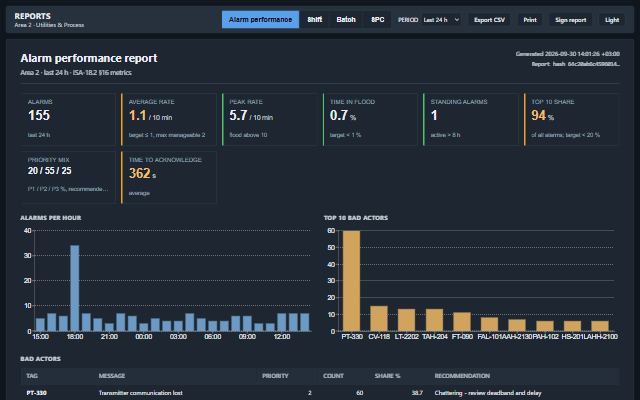The image size is (640, 400).
Task: Select the Peak Rate 5.7 card
Action: [270, 120]
